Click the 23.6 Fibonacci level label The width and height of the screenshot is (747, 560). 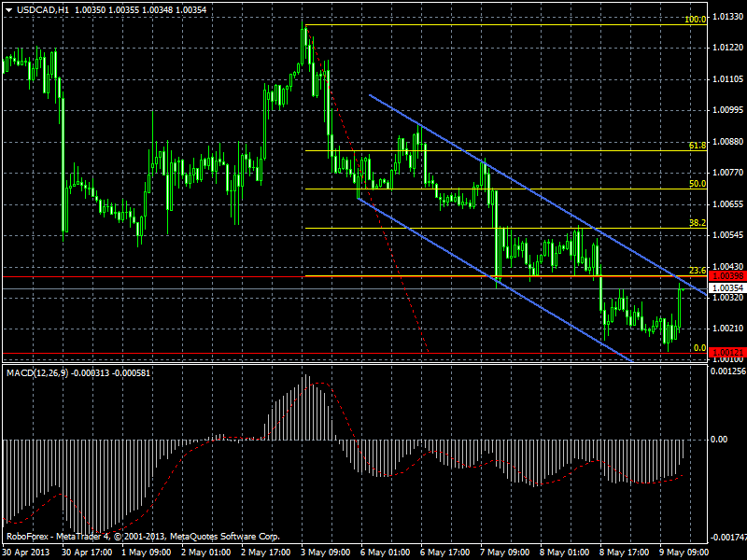(x=698, y=271)
